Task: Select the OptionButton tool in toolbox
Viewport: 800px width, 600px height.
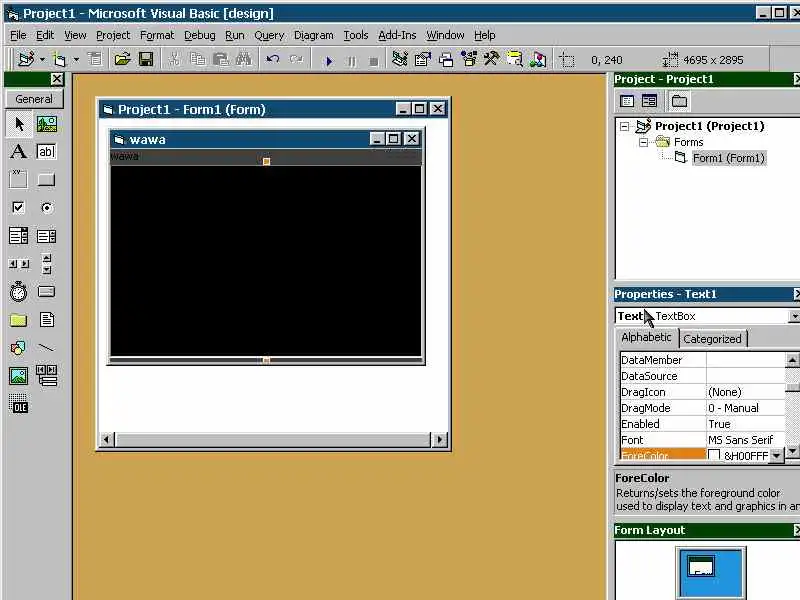Action: [46, 208]
